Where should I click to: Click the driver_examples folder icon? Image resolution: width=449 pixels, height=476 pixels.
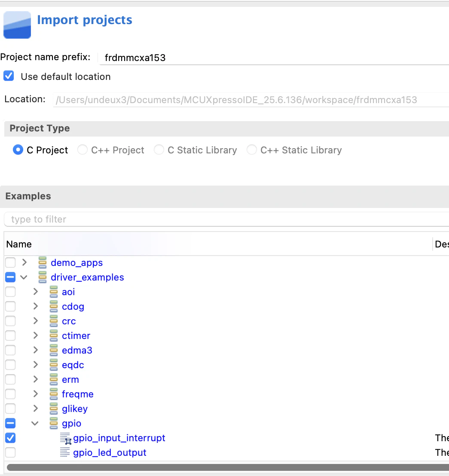43,277
